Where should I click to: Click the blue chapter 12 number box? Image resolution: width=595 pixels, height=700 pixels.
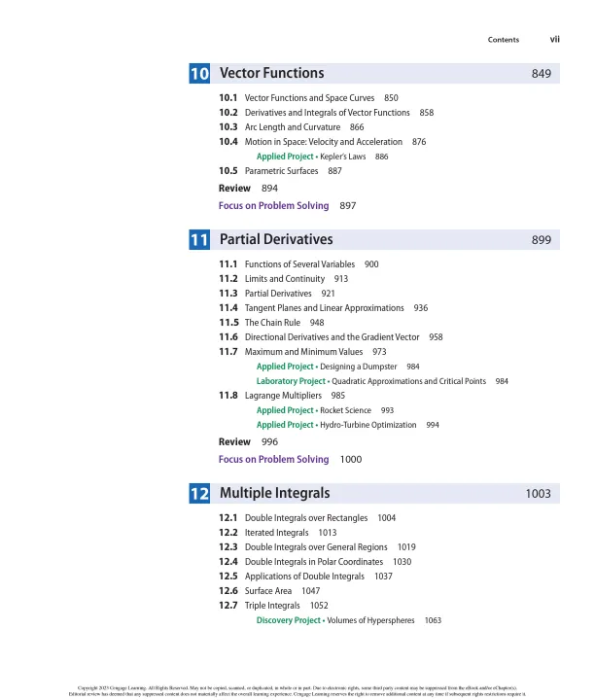click(200, 494)
